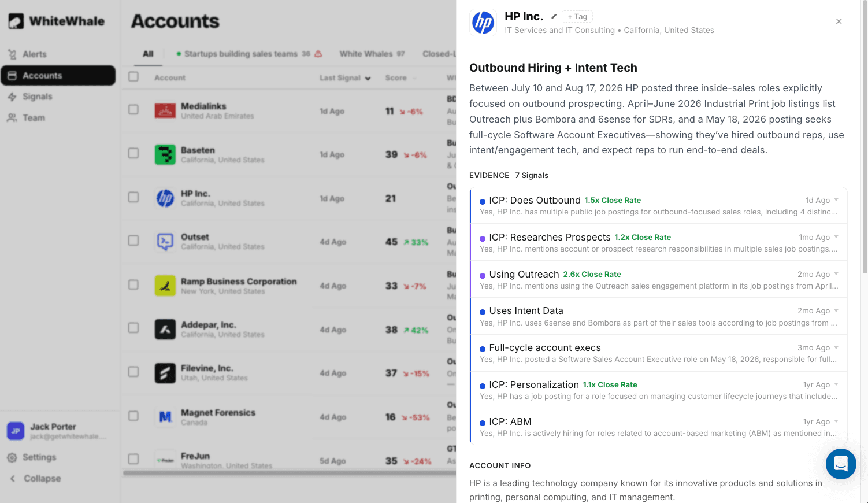Expand Using Outreach signal arrow
This screenshot has width=868, height=503.
[836, 274]
